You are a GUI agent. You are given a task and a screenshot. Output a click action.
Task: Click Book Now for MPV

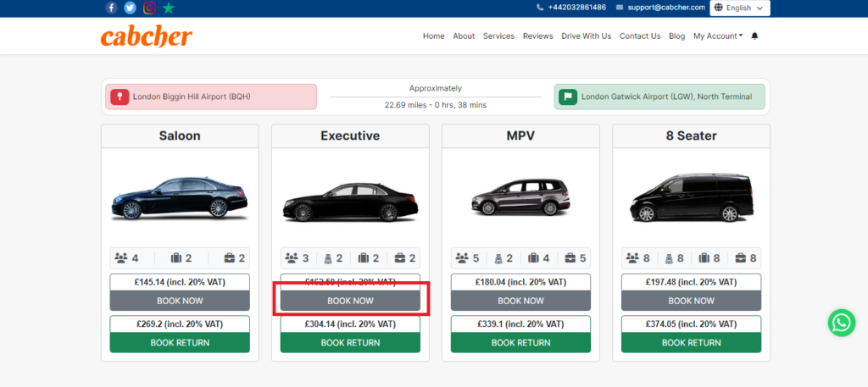(521, 301)
